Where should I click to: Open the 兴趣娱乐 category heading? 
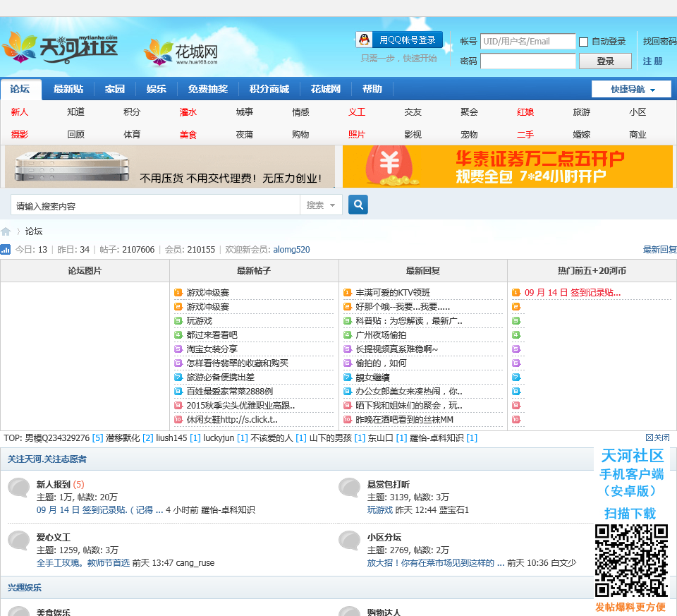25,588
